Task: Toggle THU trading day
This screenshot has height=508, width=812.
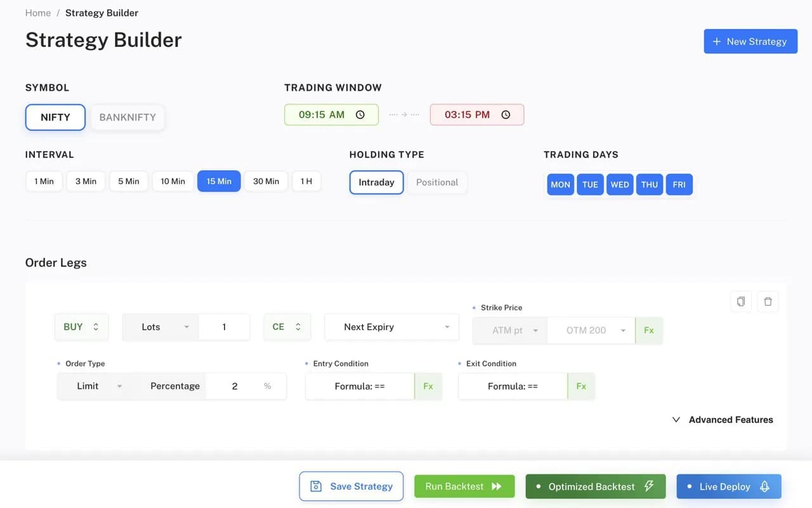Action: click(650, 185)
